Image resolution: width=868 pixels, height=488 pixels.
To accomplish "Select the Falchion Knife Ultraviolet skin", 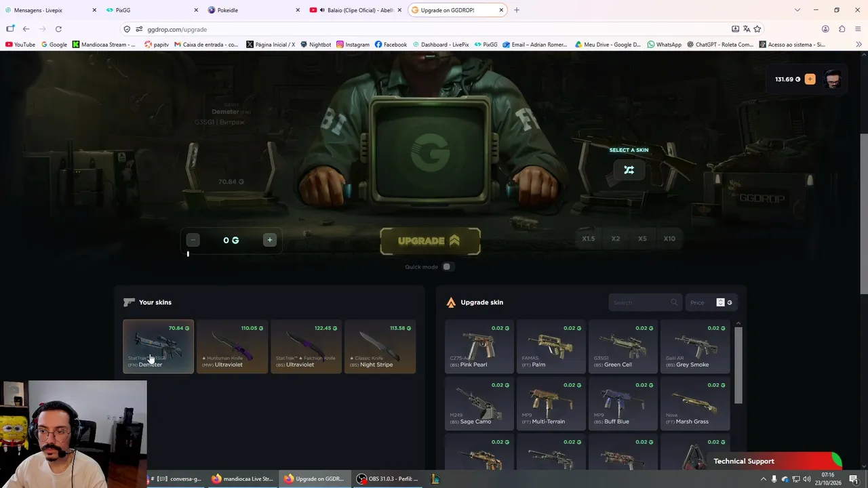I will point(306,346).
